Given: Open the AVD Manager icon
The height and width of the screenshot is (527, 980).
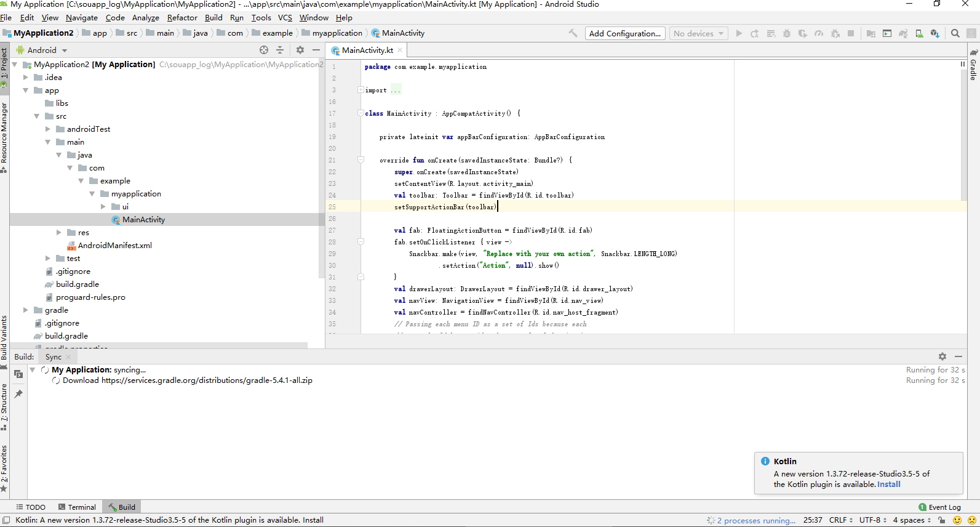Looking at the screenshot, I should [x=919, y=33].
